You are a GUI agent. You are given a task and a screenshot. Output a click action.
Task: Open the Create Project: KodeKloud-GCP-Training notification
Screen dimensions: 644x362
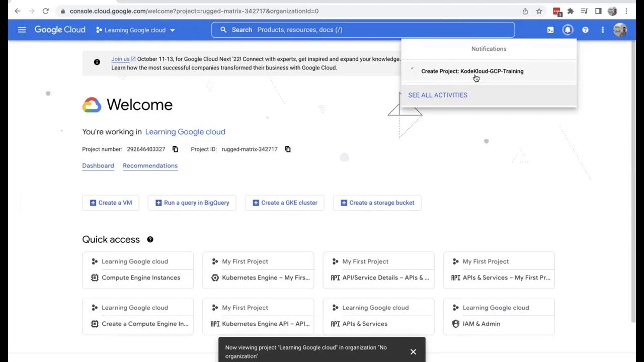(489, 71)
